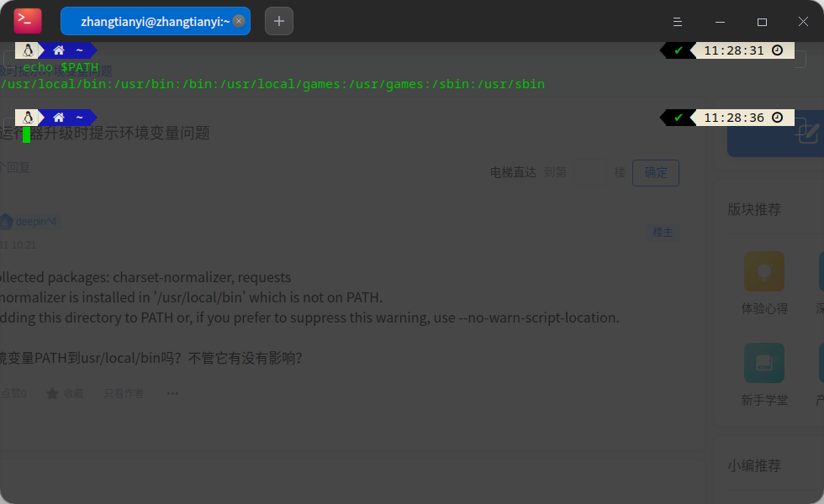Image resolution: width=824 pixels, height=504 pixels.
Task: Click the 新手学堂 book icon in background page
Action: (764, 363)
